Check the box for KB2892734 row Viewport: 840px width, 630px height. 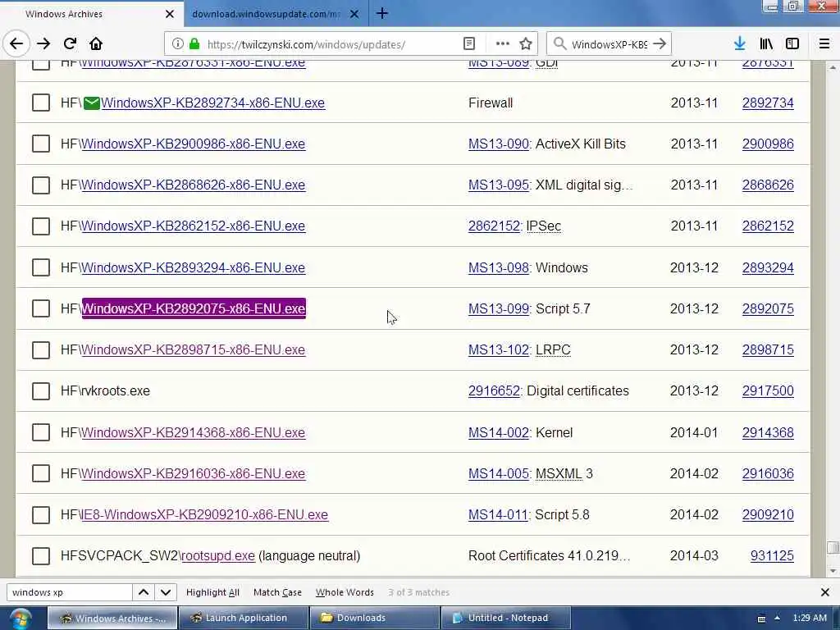click(x=41, y=103)
